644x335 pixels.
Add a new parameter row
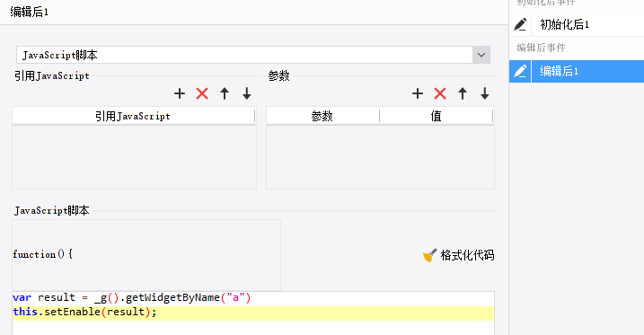click(418, 93)
